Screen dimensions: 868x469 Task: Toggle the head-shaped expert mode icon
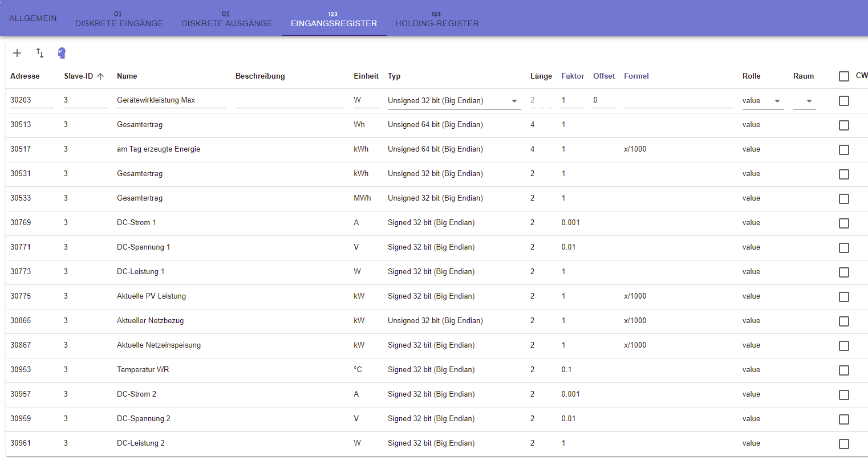(x=62, y=53)
